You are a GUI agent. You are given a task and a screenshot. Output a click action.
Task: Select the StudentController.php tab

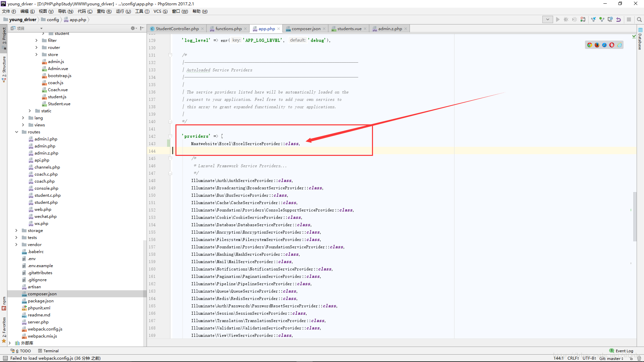[x=174, y=28]
